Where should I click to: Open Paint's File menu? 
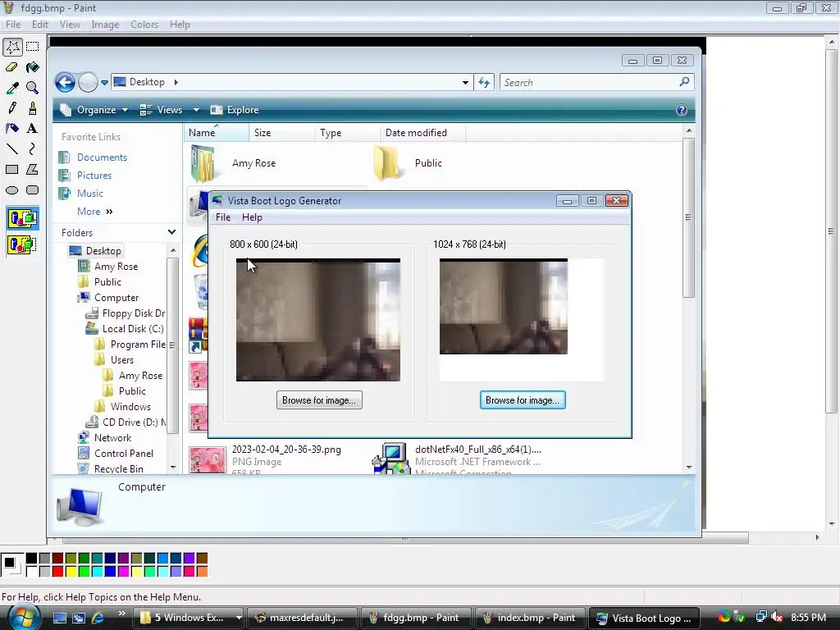coord(13,25)
